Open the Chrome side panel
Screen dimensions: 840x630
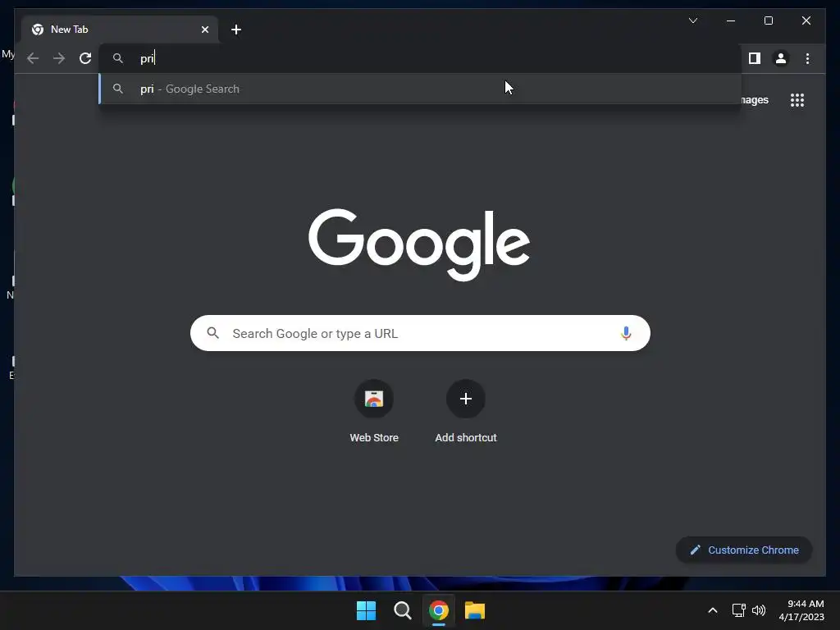click(x=755, y=58)
